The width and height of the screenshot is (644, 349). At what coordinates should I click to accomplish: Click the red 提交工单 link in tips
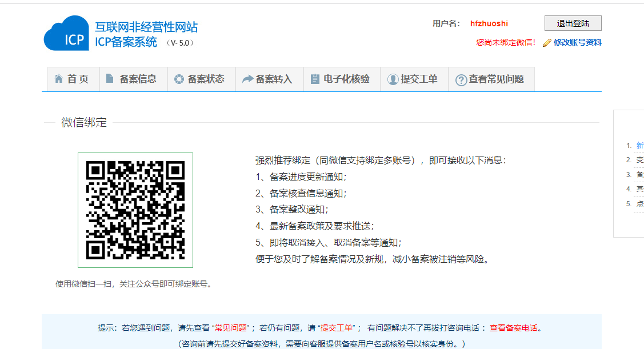click(337, 328)
